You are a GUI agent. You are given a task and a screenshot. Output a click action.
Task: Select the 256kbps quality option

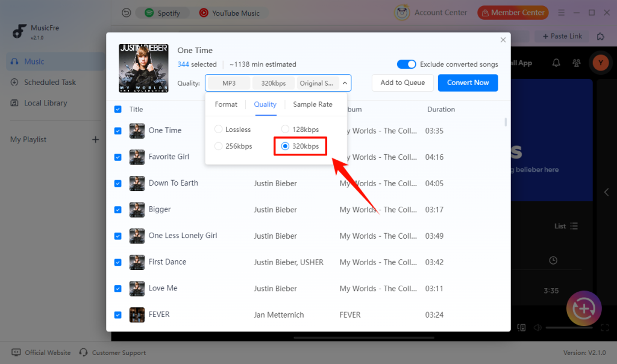point(233,146)
